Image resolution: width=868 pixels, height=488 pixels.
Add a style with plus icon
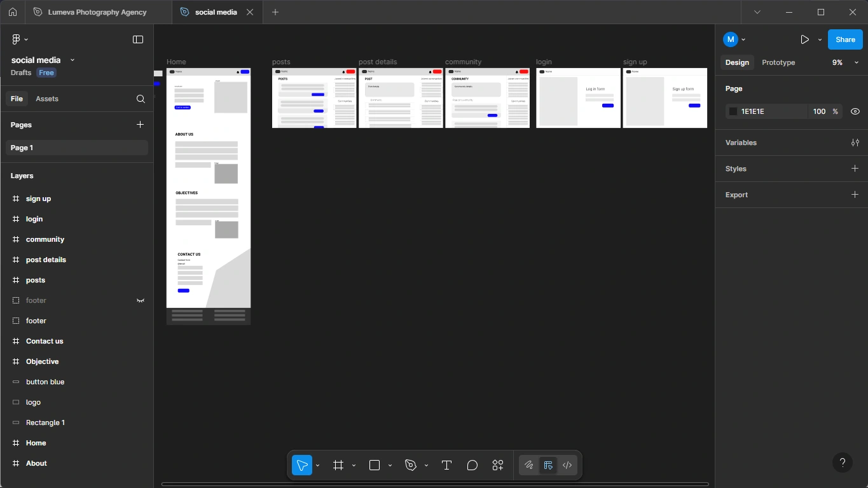tap(855, 169)
